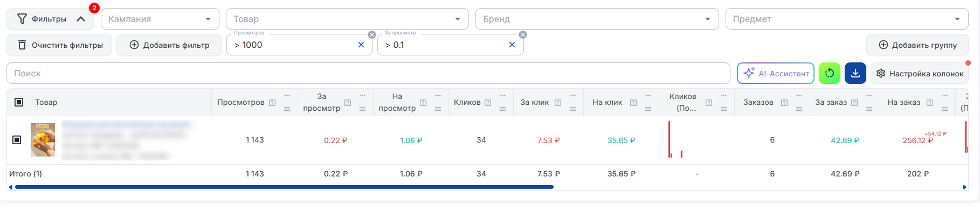Open the За клик column drag menu
Viewport: 980px width, 213px height.
tap(572, 109)
